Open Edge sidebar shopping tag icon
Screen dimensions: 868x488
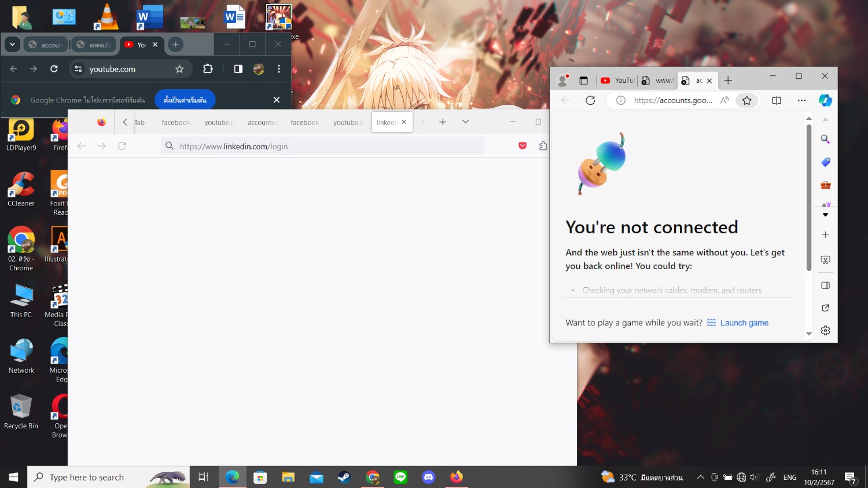826,162
